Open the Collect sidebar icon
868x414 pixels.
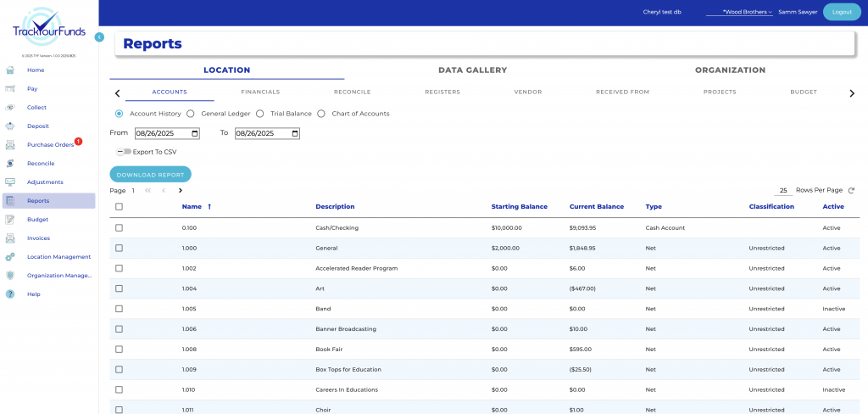click(10, 108)
